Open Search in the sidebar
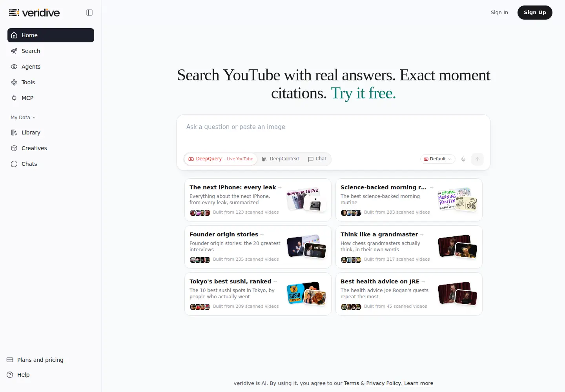The width and height of the screenshot is (565, 392). click(51, 51)
